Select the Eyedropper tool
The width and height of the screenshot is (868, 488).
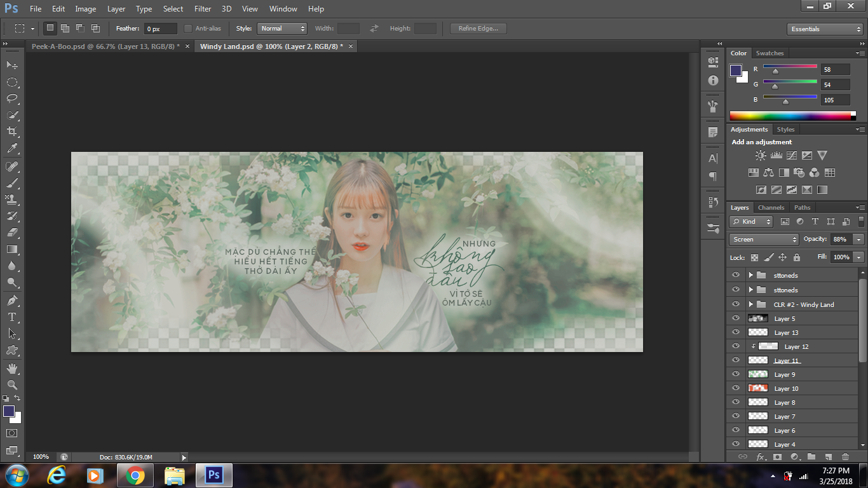pyautogui.click(x=11, y=149)
